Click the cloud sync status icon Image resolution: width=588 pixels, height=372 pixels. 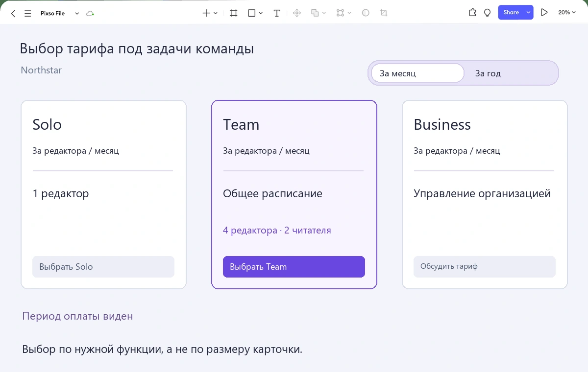coord(90,14)
